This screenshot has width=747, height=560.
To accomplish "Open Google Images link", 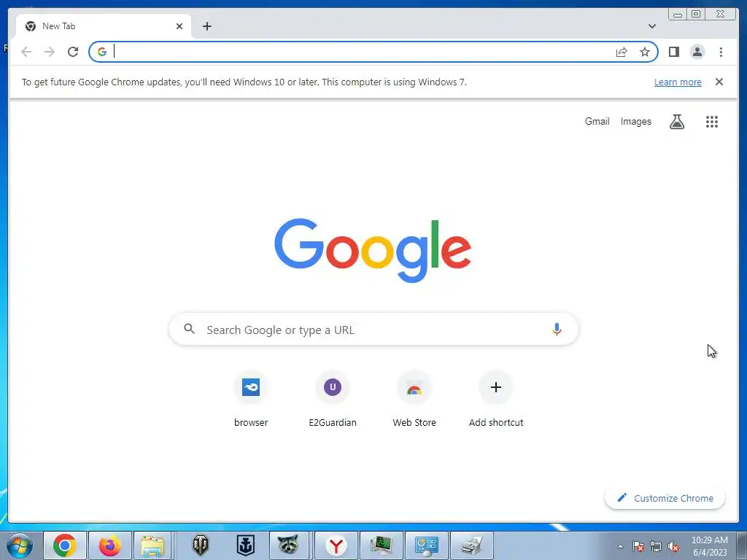I will [x=635, y=122].
